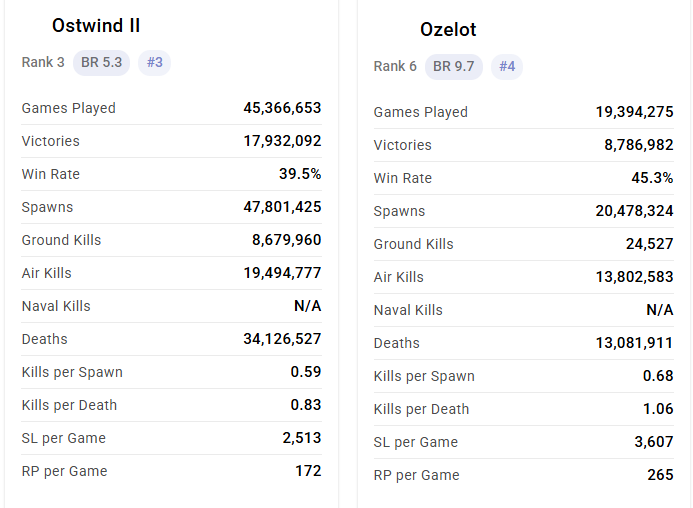Click Ozelot Kills per Death value 1.06

pyautogui.click(x=658, y=409)
